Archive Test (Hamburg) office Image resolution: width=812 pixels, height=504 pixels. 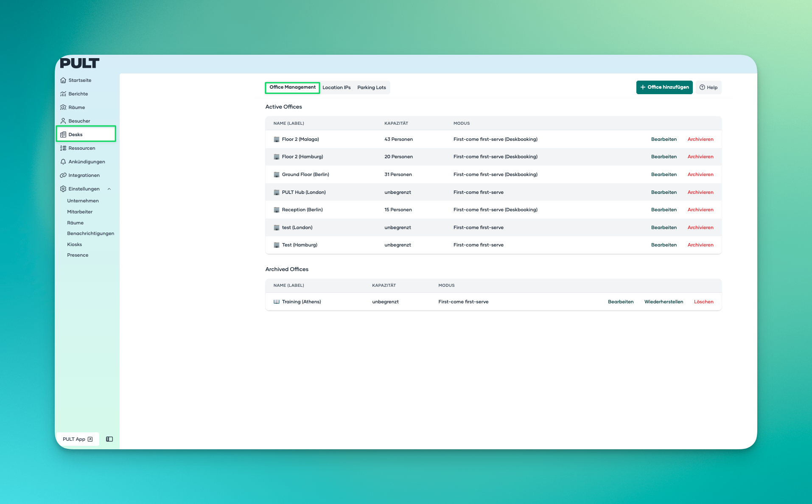(x=700, y=245)
